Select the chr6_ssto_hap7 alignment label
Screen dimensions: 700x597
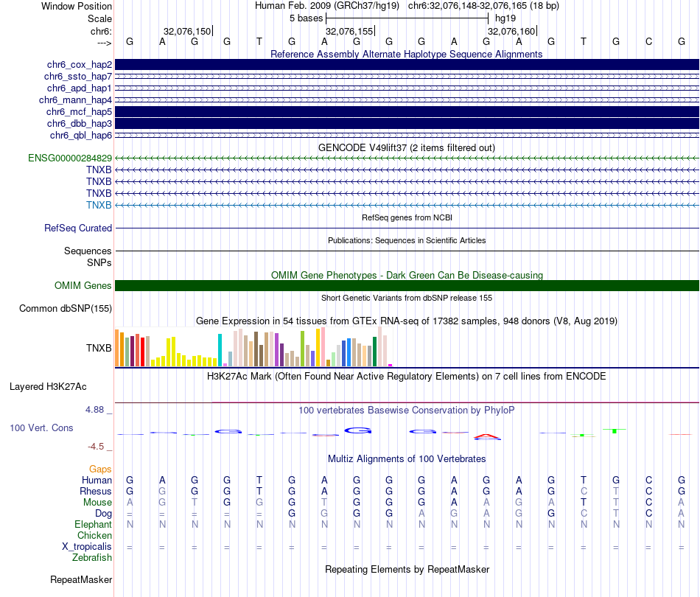(x=77, y=77)
